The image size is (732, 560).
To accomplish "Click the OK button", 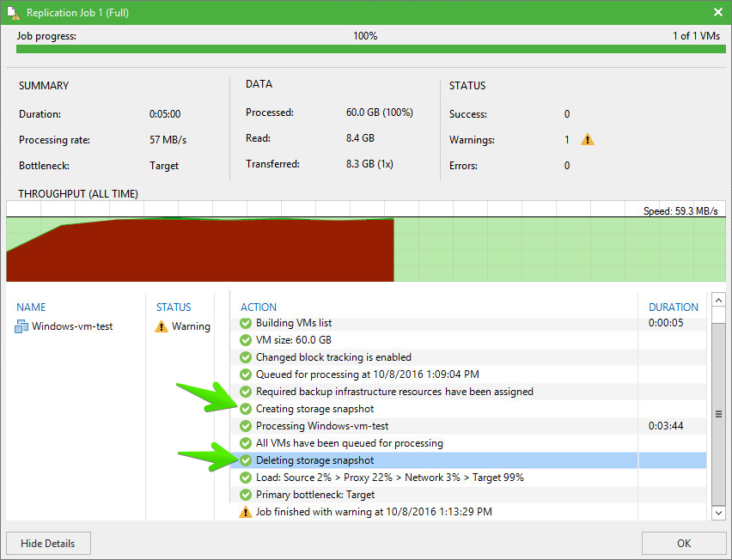I will click(x=683, y=543).
